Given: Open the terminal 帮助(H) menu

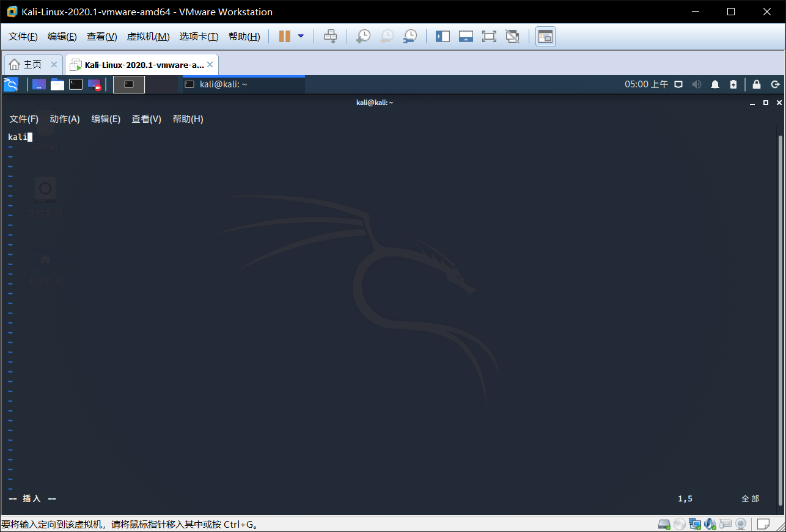Looking at the screenshot, I should click(188, 119).
